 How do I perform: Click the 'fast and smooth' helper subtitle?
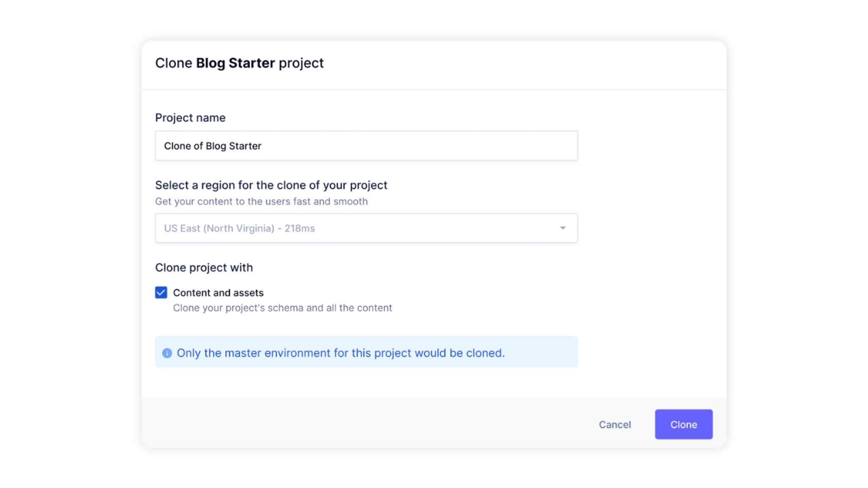(262, 202)
